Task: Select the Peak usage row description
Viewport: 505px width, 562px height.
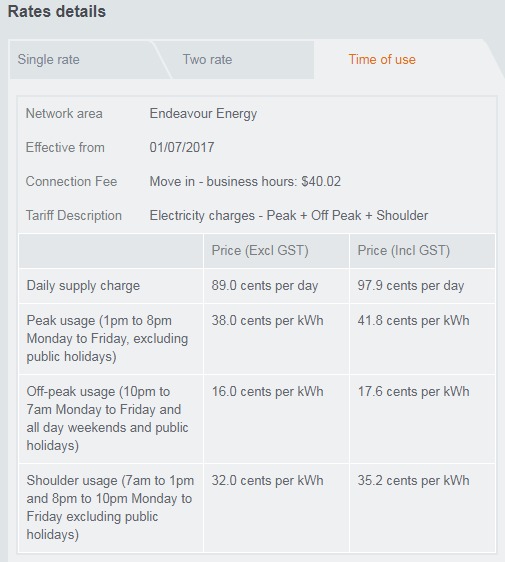Action: 107,338
